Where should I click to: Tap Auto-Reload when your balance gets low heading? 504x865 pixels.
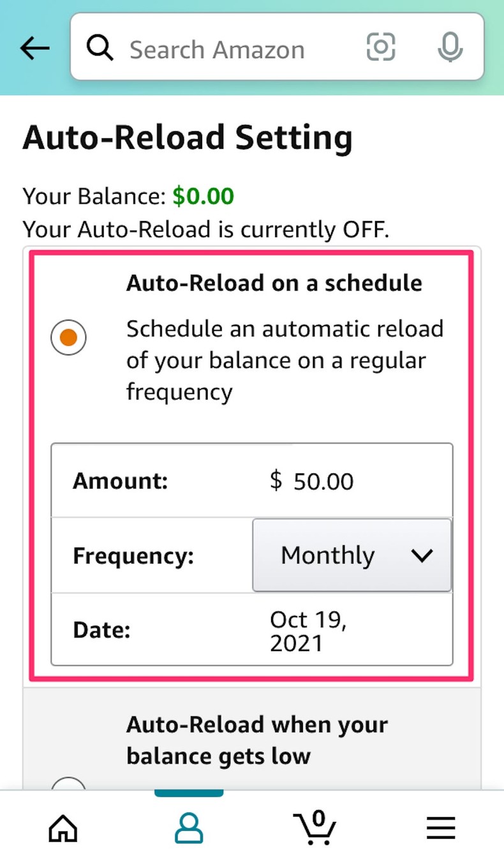coord(256,741)
